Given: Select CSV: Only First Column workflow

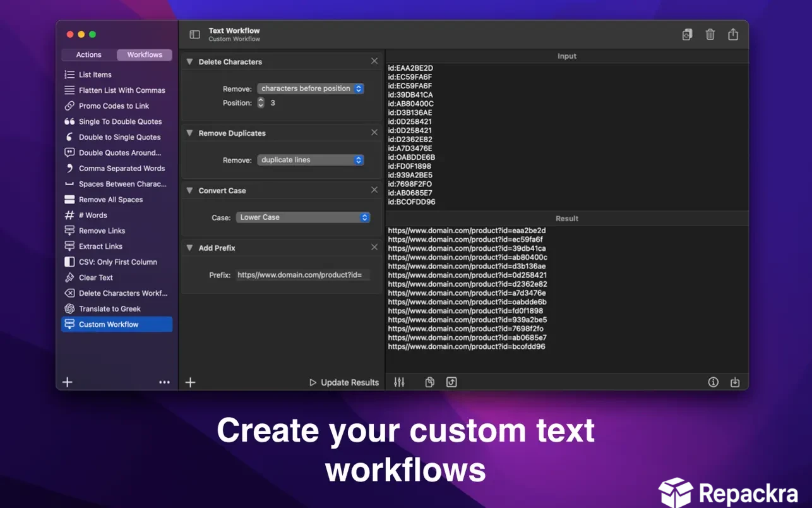Looking at the screenshot, I should [x=117, y=262].
